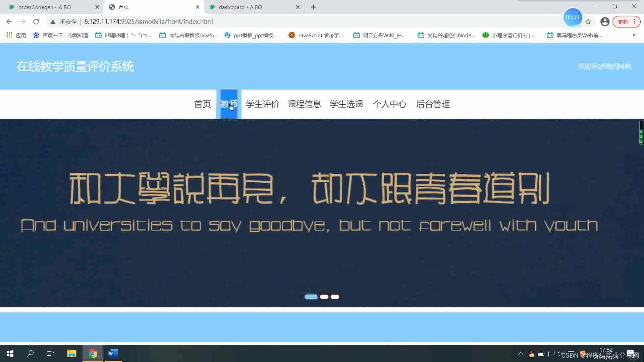Switch to third carousel slide dot
Viewport: 644px width, 362px height.
[335, 297]
